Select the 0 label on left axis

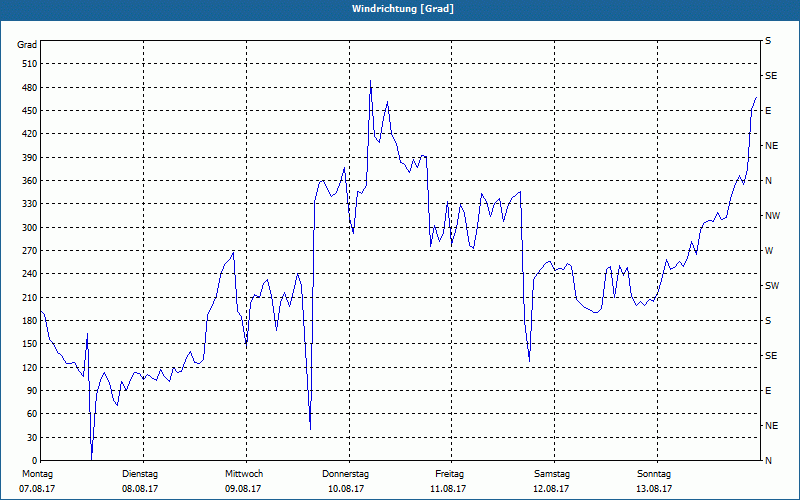click(x=34, y=461)
